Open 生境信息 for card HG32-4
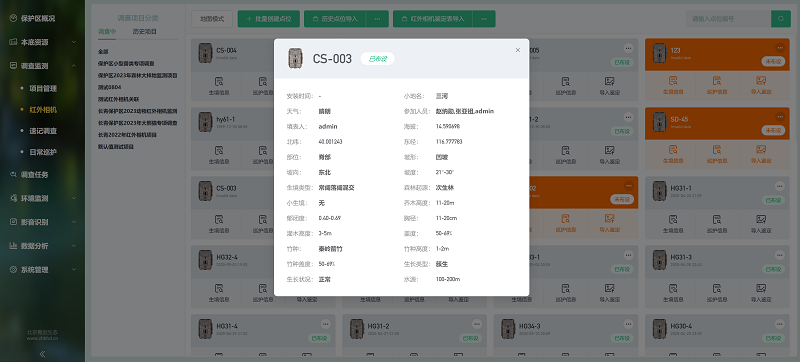The height and width of the screenshot is (362, 800). [219, 293]
